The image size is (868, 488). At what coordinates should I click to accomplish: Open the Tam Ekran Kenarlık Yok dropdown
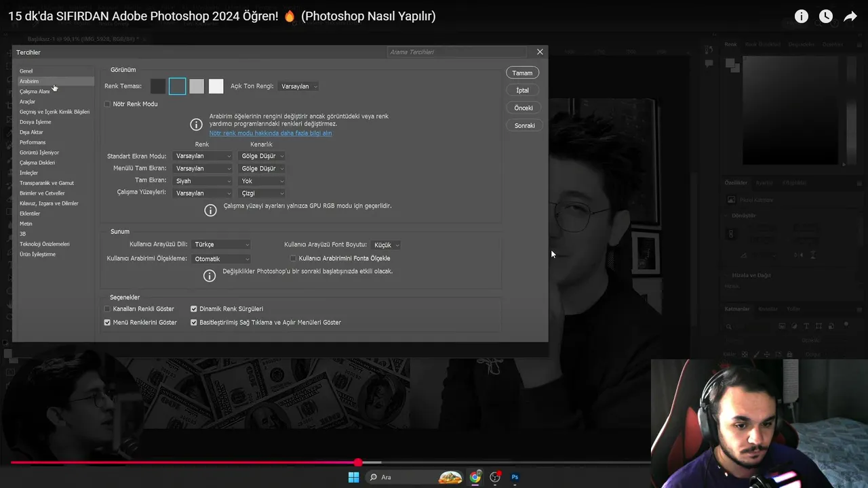coord(262,181)
